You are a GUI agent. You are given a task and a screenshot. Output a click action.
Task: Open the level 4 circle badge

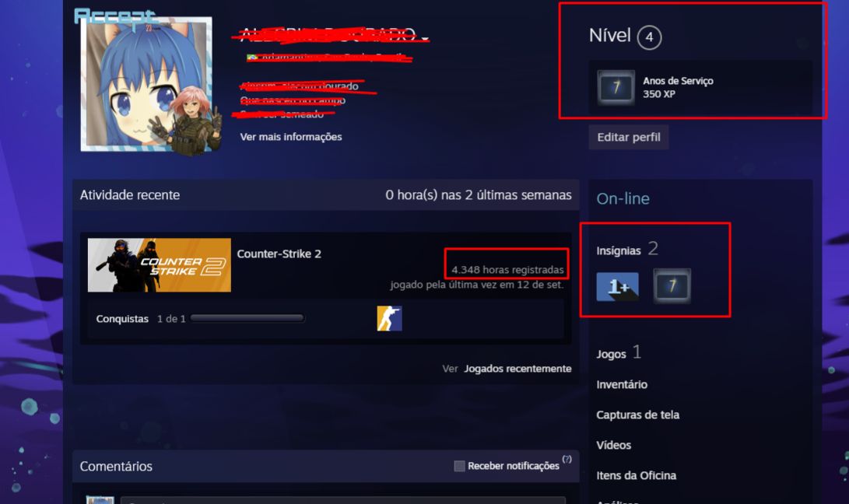[649, 37]
